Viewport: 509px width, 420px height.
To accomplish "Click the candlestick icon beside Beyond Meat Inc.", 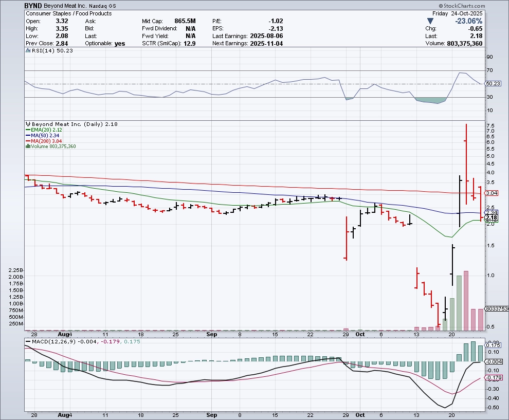I will [x=28, y=124].
